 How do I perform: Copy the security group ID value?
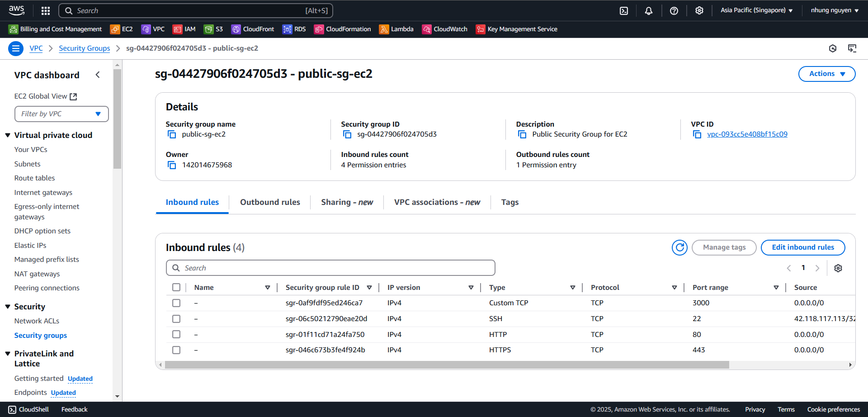[347, 134]
